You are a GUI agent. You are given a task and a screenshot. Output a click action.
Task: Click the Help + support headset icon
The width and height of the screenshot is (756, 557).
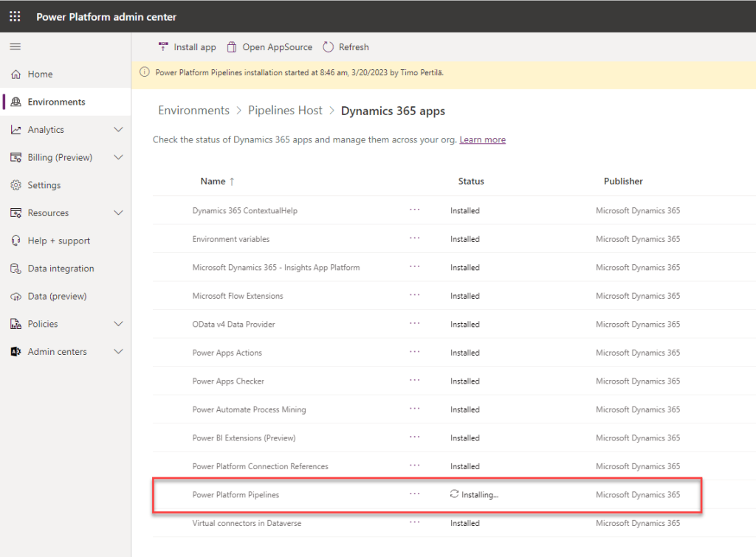(16, 241)
